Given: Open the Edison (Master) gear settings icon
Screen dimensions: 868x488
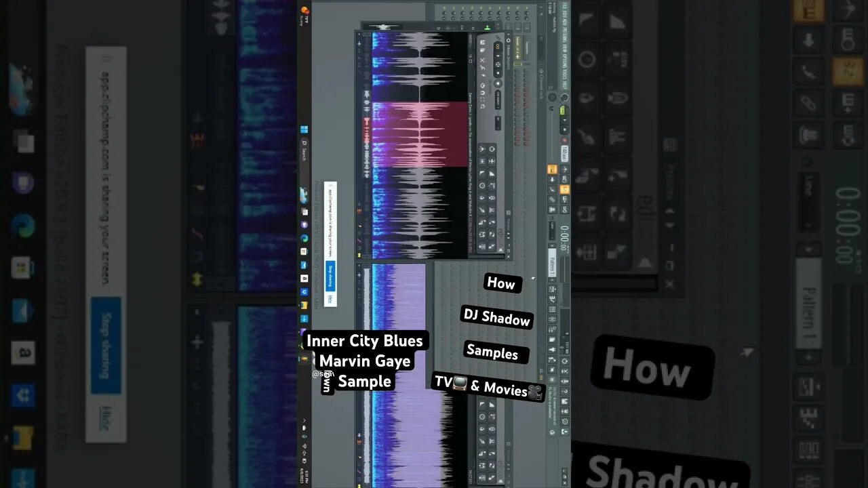Looking at the screenshot, I should [x=509, y=41].
